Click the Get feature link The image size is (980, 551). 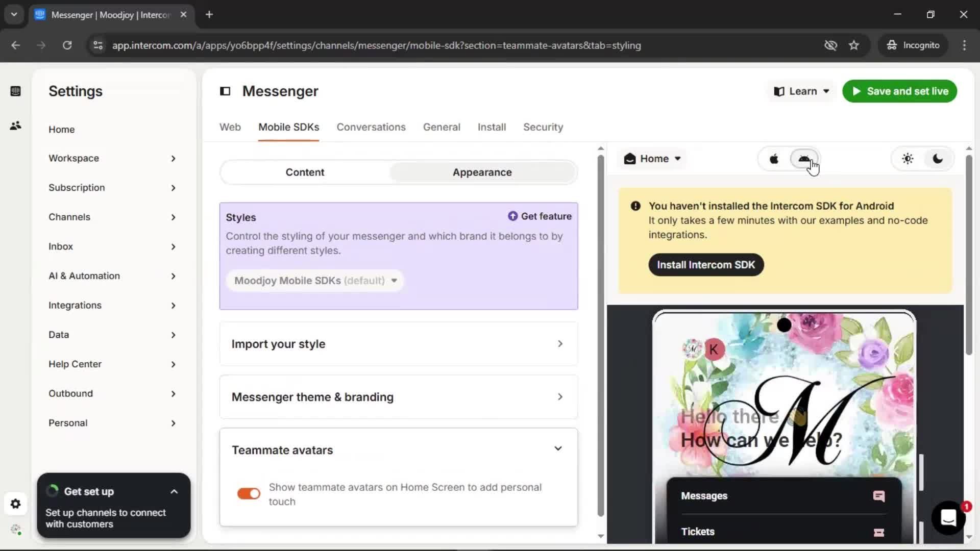pyautogui.click(x=540, y=216)
